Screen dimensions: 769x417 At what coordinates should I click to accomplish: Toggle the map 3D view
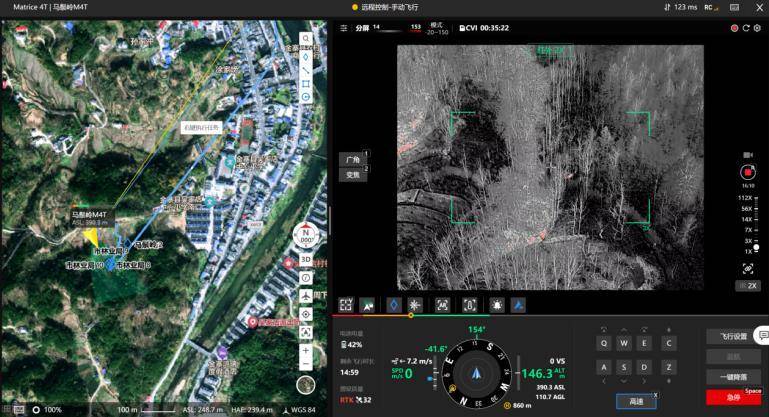[x=306, y=260]
